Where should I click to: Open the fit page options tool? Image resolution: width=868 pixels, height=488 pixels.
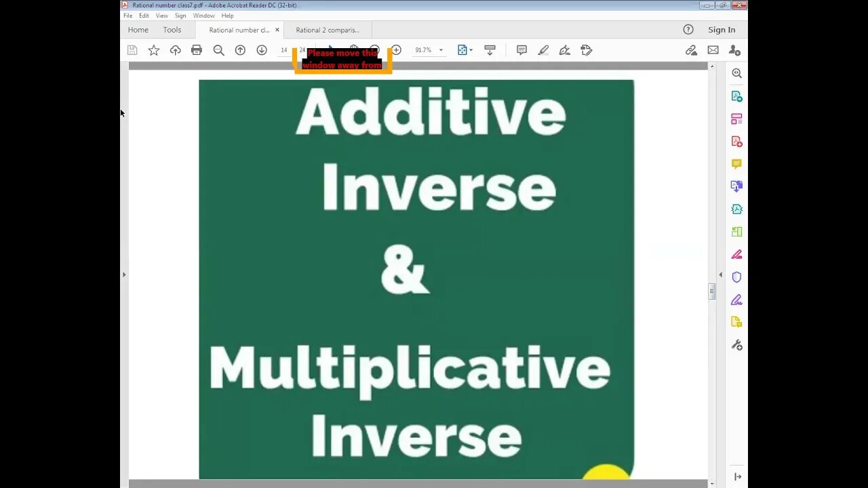click(x=465, y=50)
